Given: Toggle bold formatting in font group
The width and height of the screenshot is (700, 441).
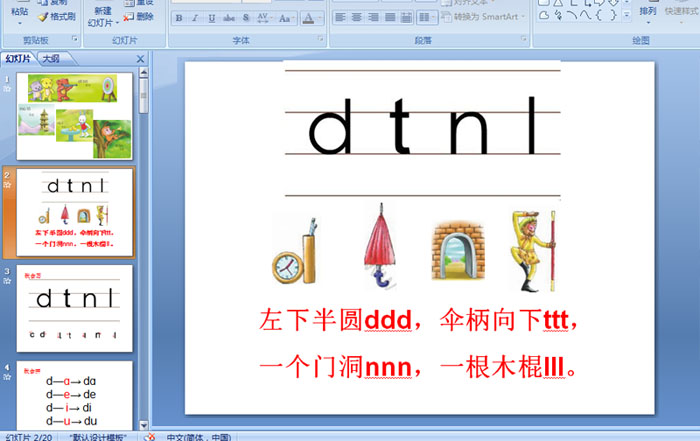Looking at the screenshot, I should coord(179,18).
